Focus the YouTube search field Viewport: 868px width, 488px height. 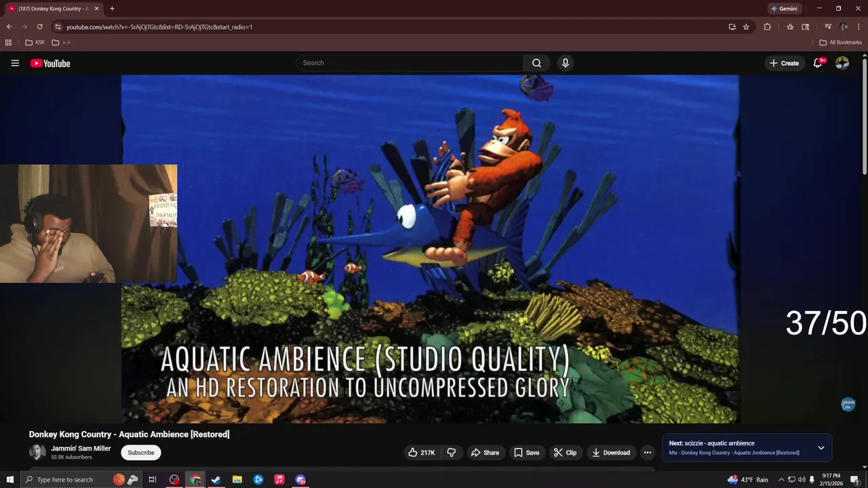coord(410,63)
